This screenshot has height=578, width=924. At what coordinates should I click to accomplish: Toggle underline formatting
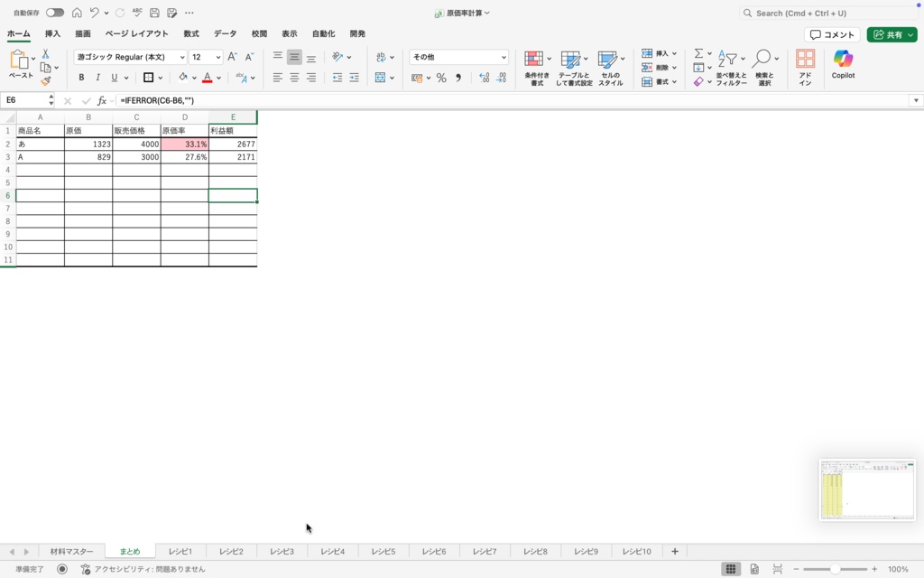coord(115,78)
